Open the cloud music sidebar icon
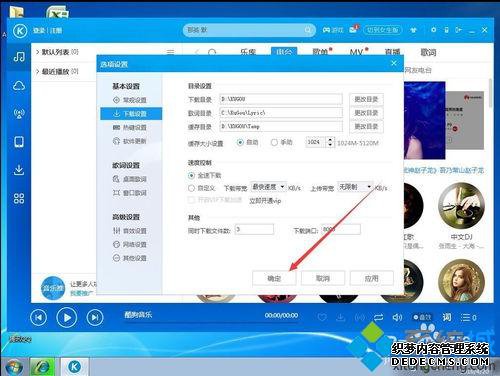Viewport: 500px width, 376px height. pos(19,86)
